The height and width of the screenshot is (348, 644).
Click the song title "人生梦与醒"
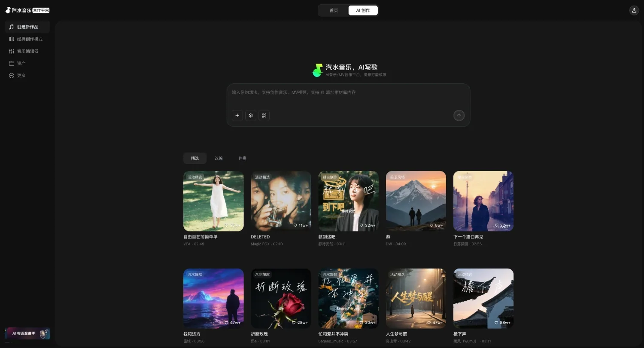(397, 334)
